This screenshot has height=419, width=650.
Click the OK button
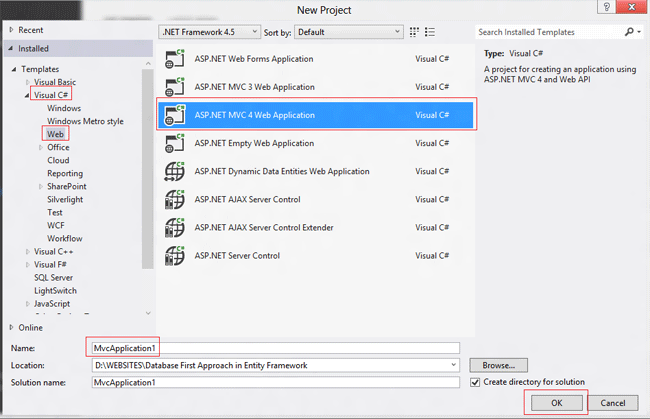(557, 403)
